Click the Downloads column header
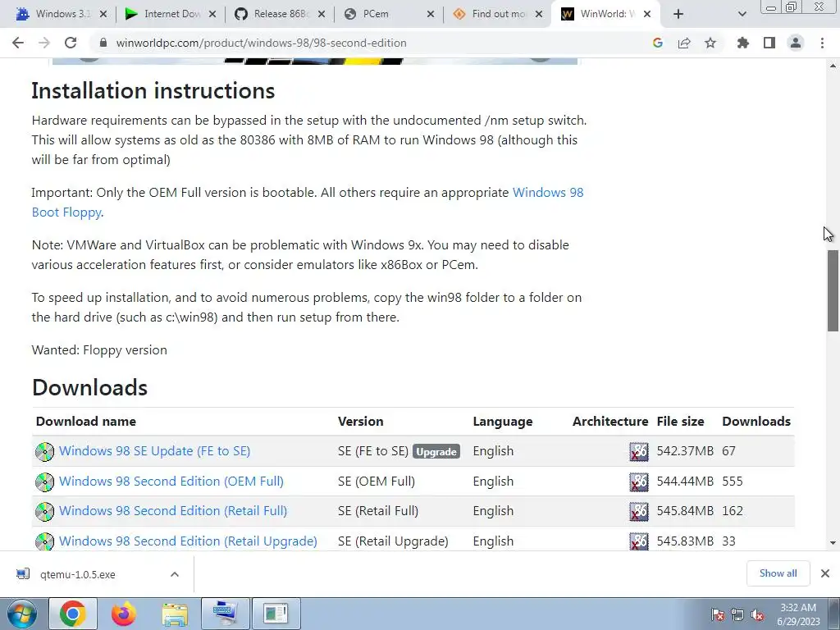This screenshot has height=630, width=840. pos(756,422)
